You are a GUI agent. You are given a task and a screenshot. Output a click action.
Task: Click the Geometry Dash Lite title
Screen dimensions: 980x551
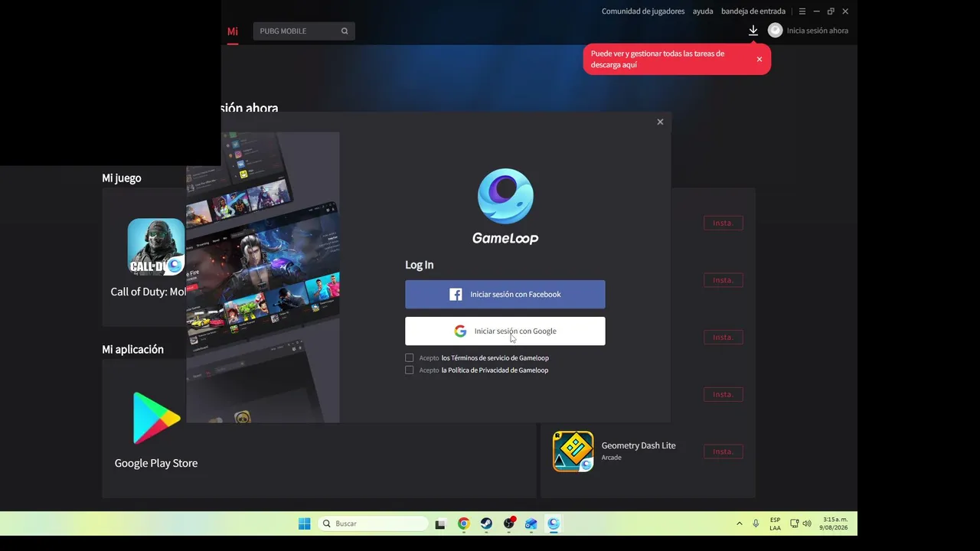[x=639, y=445]
